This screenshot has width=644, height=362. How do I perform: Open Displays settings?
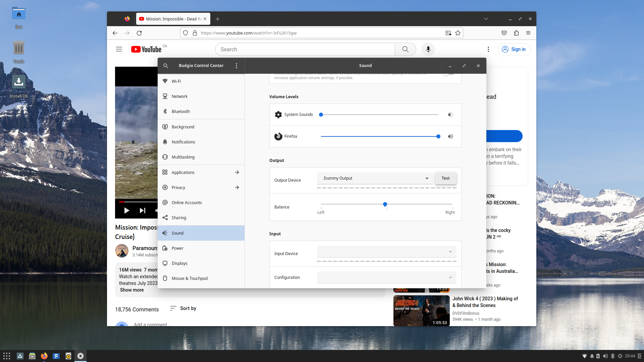[x=201, y=263]
